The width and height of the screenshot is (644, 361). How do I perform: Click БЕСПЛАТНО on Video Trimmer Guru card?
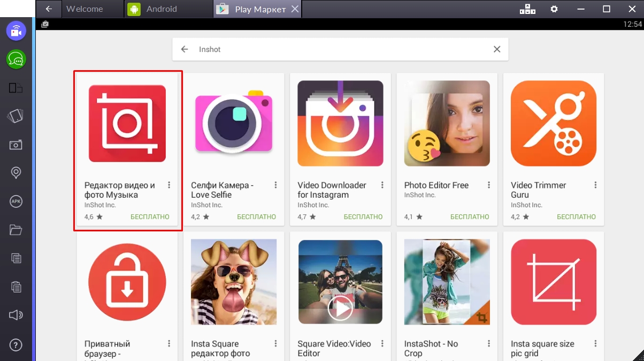577,217
